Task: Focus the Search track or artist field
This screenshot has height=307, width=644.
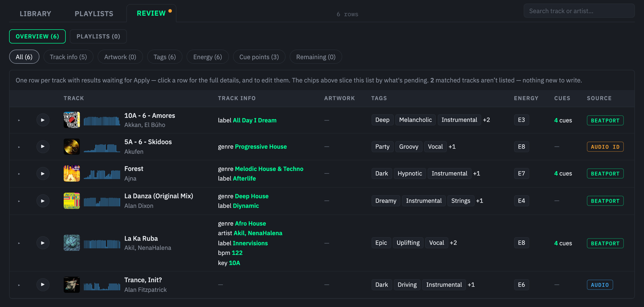Action: pos(579,11)
